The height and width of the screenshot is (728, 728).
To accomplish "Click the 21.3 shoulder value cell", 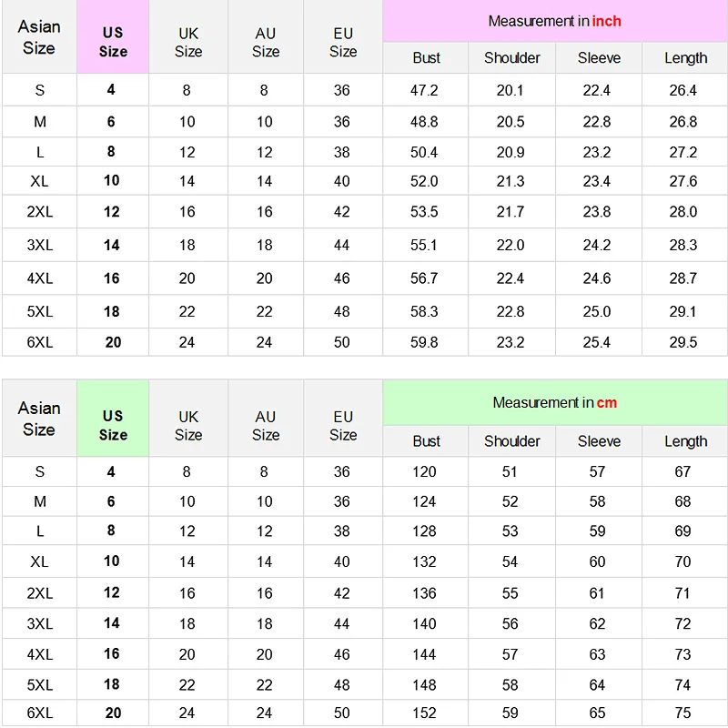I will click(x=511, y=181).
